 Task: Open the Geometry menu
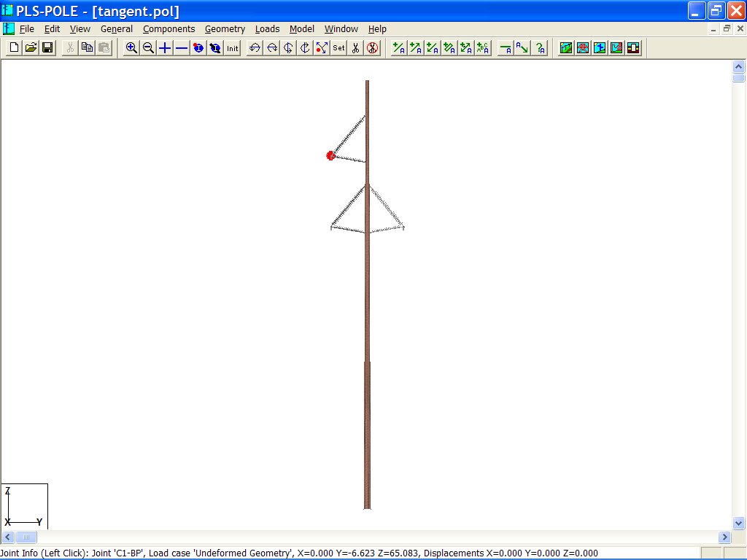click(225, 29)
